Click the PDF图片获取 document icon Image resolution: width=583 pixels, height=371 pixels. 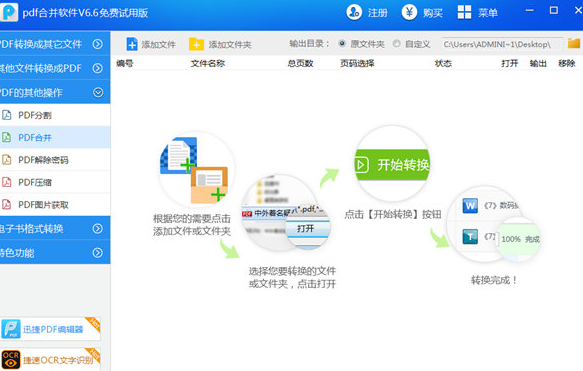point(6,204)
